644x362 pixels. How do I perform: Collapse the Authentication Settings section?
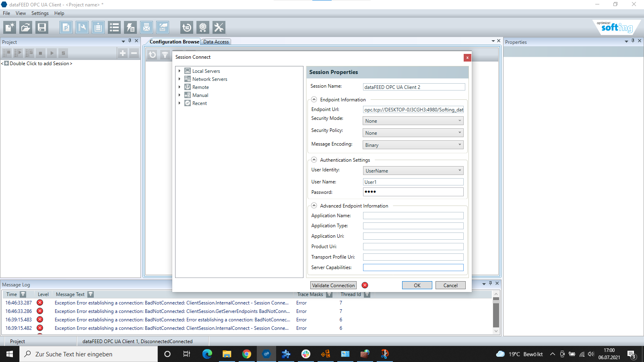click(x=314, y=160)
